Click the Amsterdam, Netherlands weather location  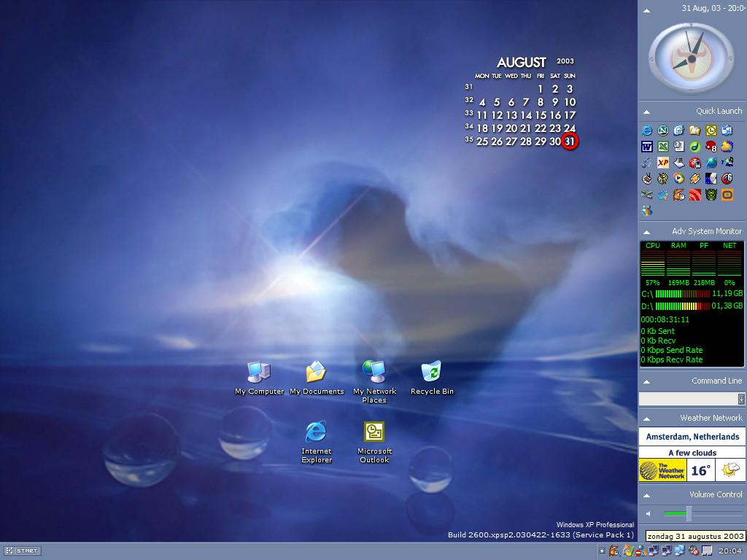(x=692, y=437)
